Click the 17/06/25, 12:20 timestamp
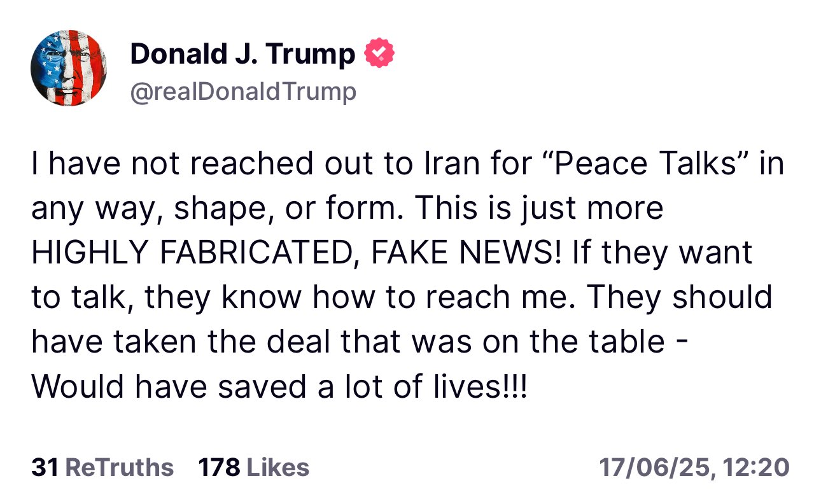Viewport: 821px width, 504px height. point(694,468)
